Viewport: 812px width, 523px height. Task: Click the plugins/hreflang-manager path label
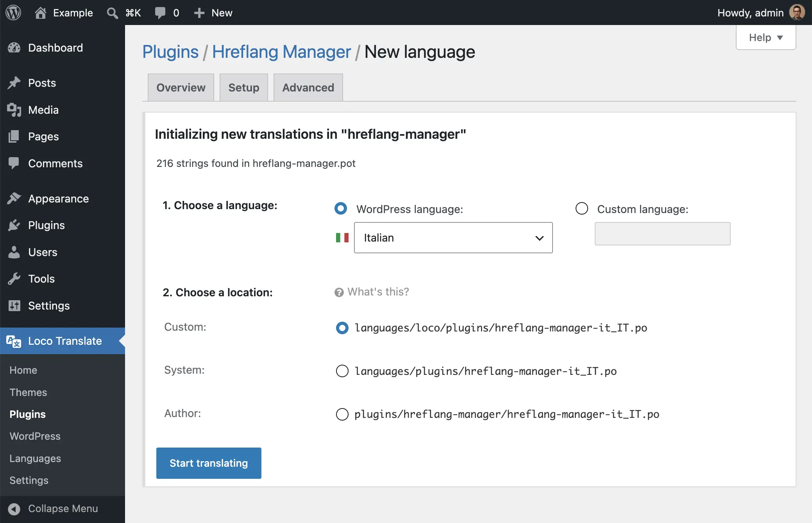tap(507, 414)
